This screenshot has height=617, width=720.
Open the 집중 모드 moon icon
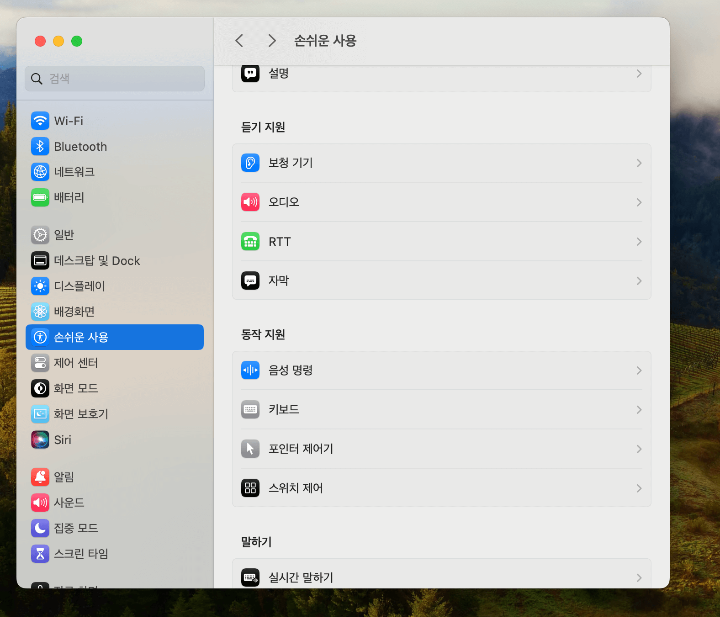tap(40, 528)
